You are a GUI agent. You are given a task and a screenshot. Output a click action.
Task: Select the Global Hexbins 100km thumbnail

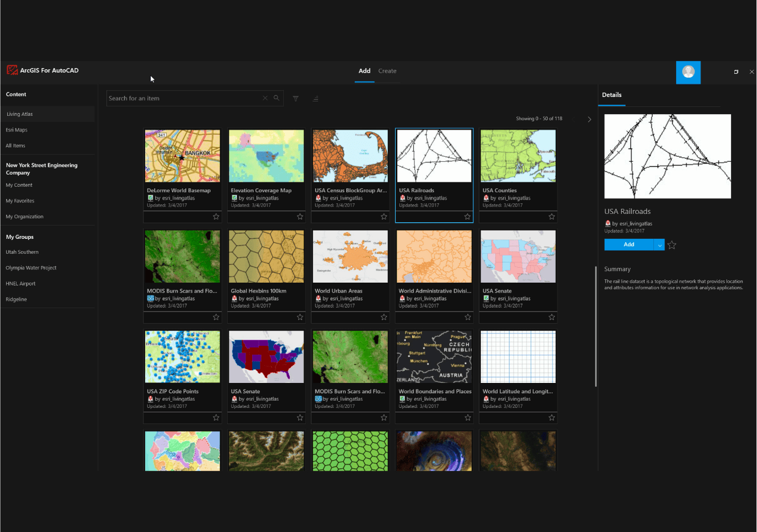(267, 257)
